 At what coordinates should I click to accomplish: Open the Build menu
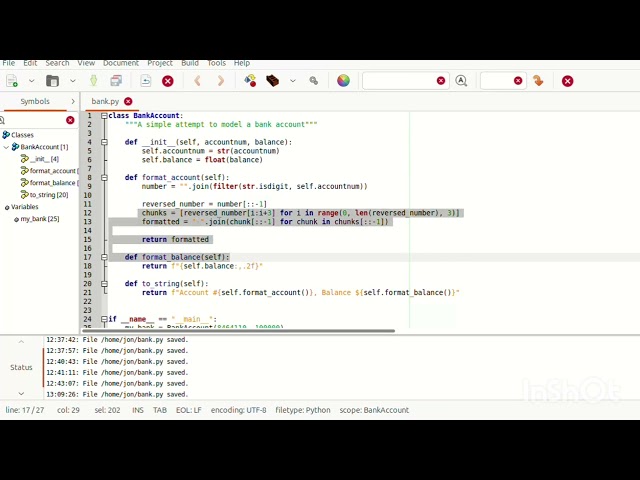coord(190,63)
